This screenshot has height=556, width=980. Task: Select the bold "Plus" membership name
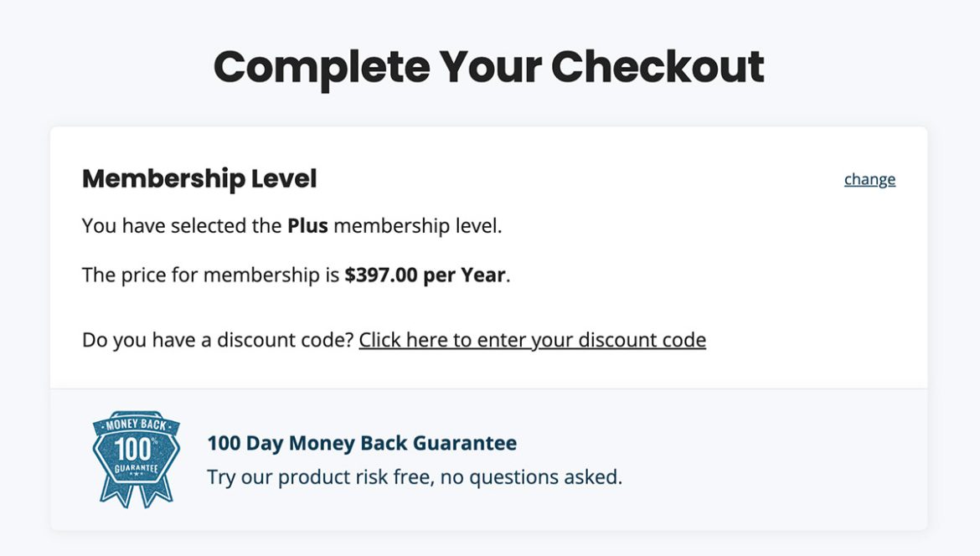pyautogui.click(x=310, y=225)
